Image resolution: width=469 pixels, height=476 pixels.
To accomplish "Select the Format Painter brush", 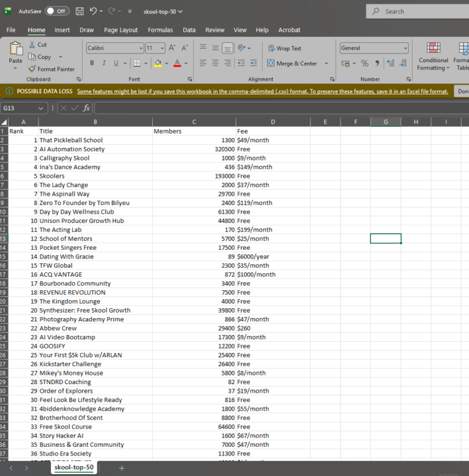I will (32, 69).
